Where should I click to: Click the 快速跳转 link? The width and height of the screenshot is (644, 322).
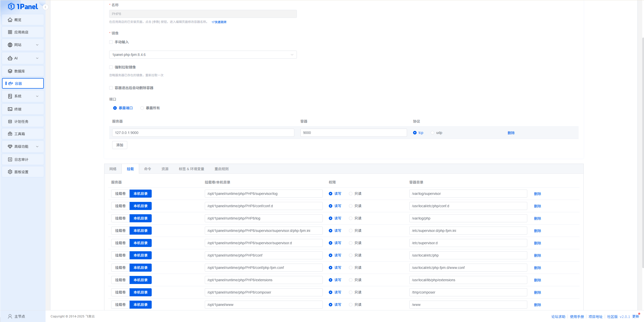219,22
